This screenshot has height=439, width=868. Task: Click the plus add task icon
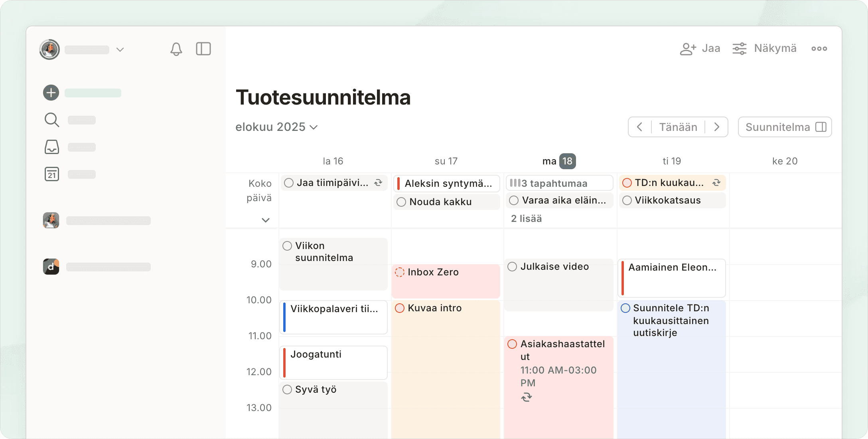click(x=51, y=93)
